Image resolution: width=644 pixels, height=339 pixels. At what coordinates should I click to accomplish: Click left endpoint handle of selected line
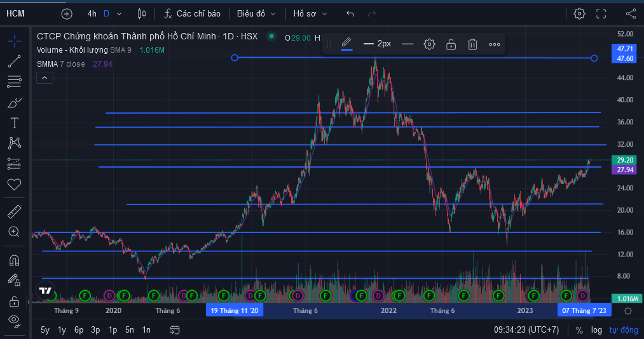click(235, 58)
